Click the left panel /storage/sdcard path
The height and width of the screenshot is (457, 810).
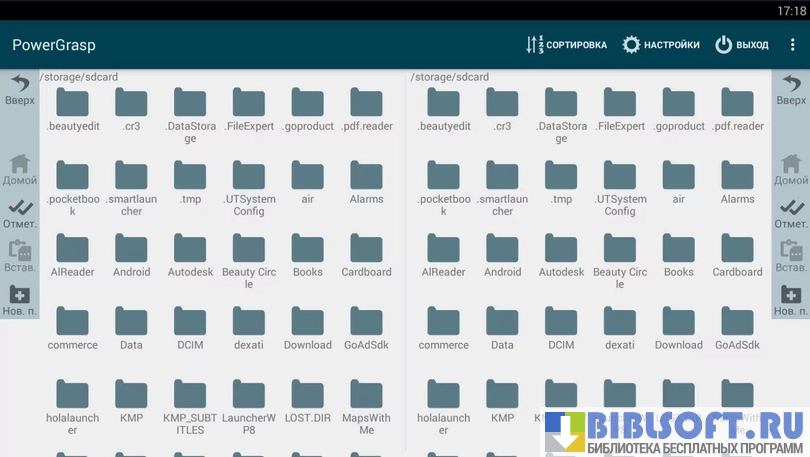click(x=78, y=77)
